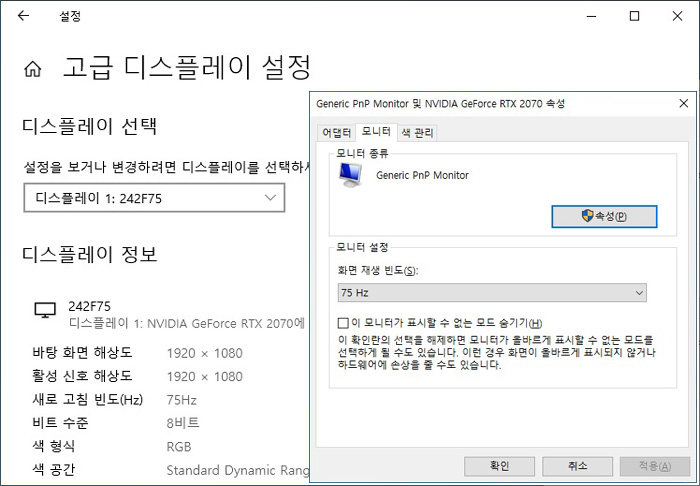Click the NVIDIA GeForce RTX 2070 connection text

187,323
